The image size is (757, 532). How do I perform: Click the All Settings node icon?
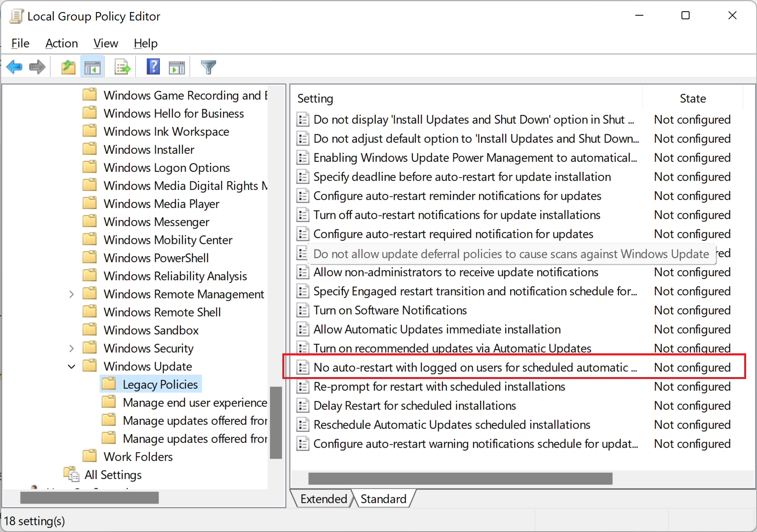point(71,474)
